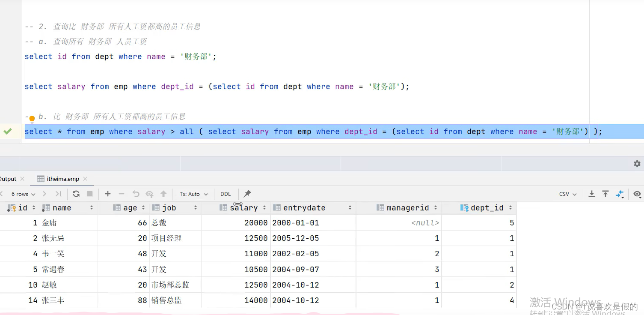Open the CSV export format dropdown
This screenshot has height=315, width=644.
click(568, 194)
